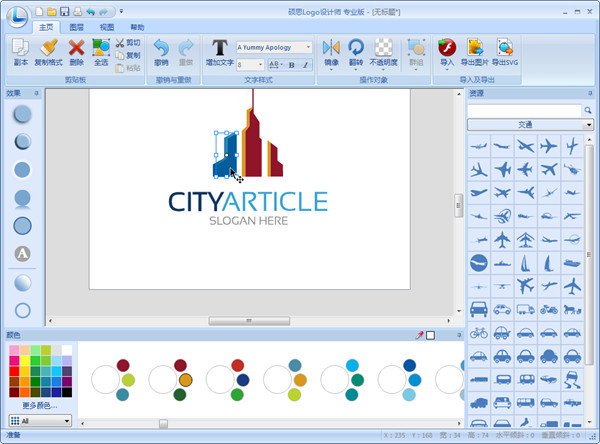Viewport: 600px width, 444px height.
Task: Switch to the 主页 ribbon tab
Action: [46, 27]
